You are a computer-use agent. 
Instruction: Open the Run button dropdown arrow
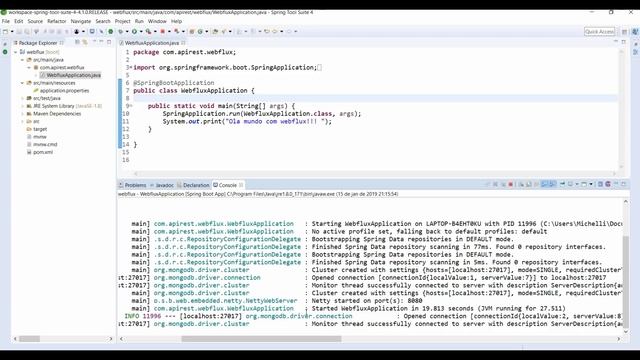pos(141,31)
